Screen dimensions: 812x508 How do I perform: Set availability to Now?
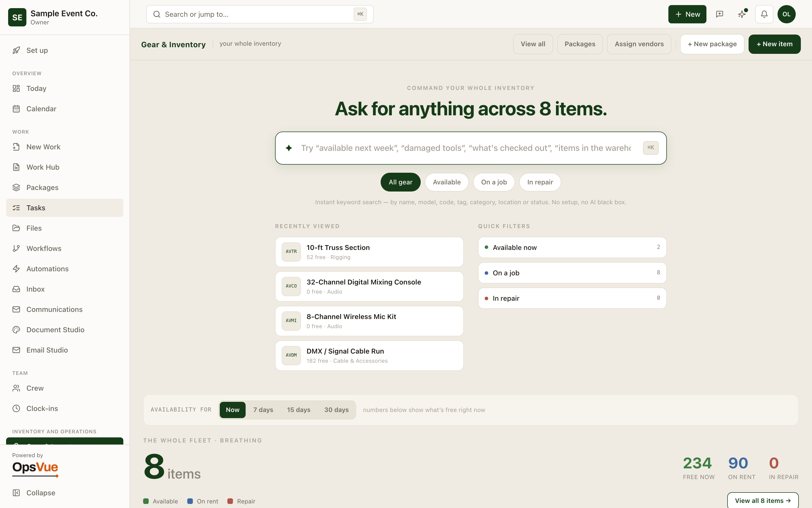tap(232, 410)
